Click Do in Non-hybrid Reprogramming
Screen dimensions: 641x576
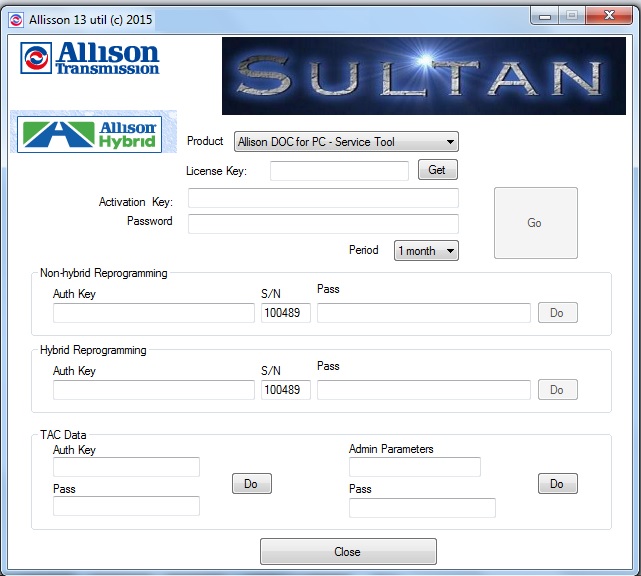(x=558, y=313)
